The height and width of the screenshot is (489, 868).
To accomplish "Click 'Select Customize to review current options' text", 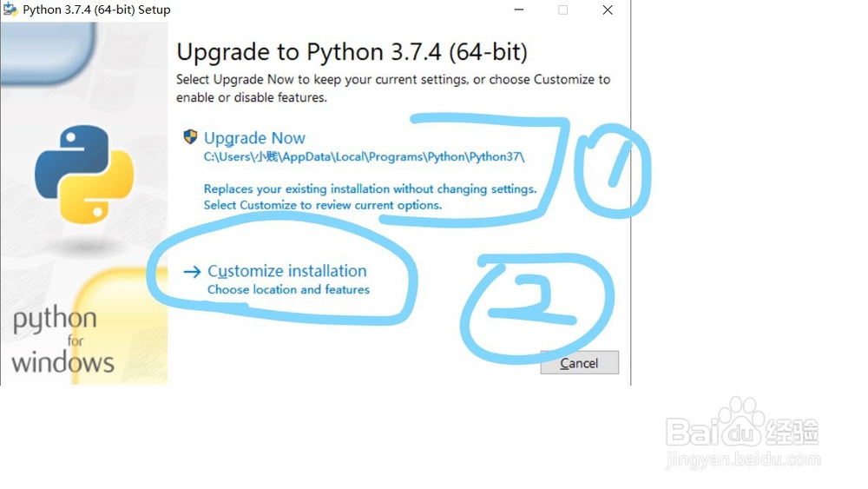I will point(322,205).
